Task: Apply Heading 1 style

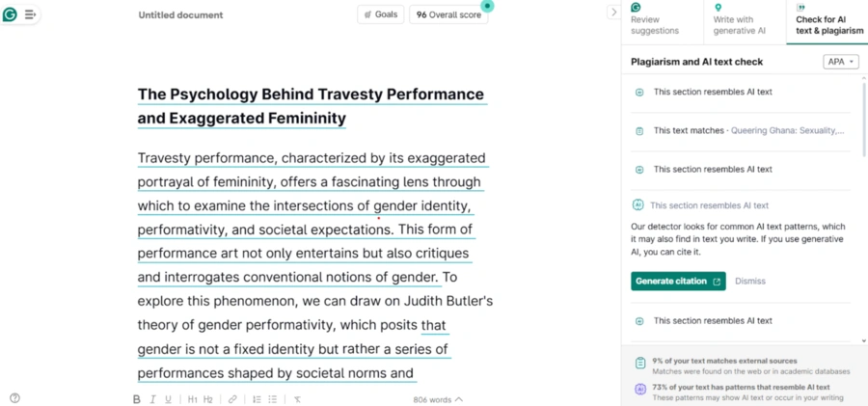Action: 192,399
